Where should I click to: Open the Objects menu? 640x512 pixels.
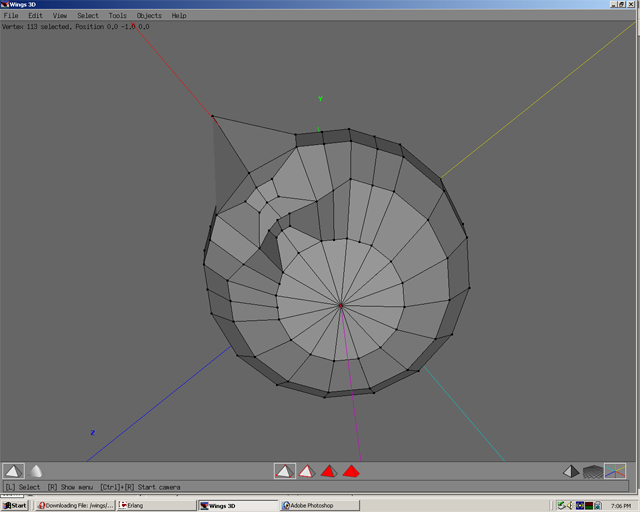[x=149, y=16]
